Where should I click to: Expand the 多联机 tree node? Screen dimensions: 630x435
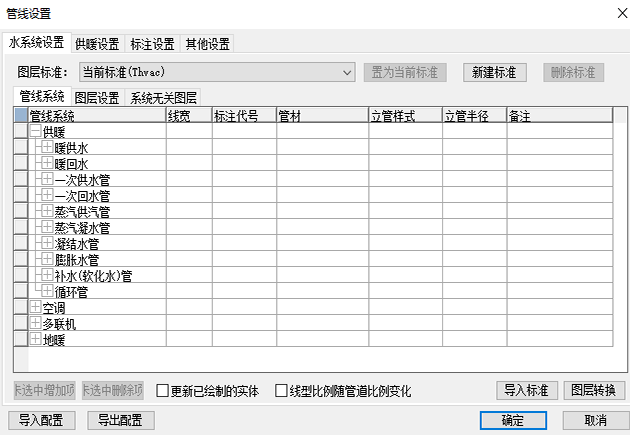click(36, 324)
